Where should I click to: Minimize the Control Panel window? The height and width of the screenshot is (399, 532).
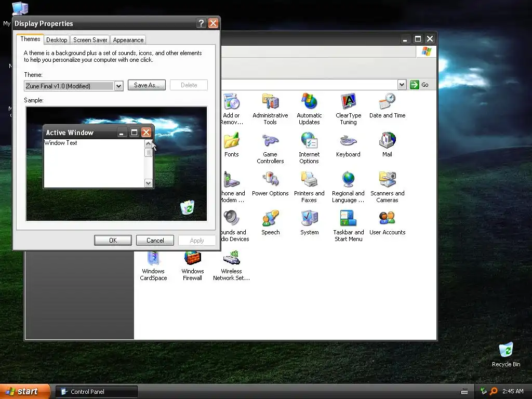(x=405, y=39)
